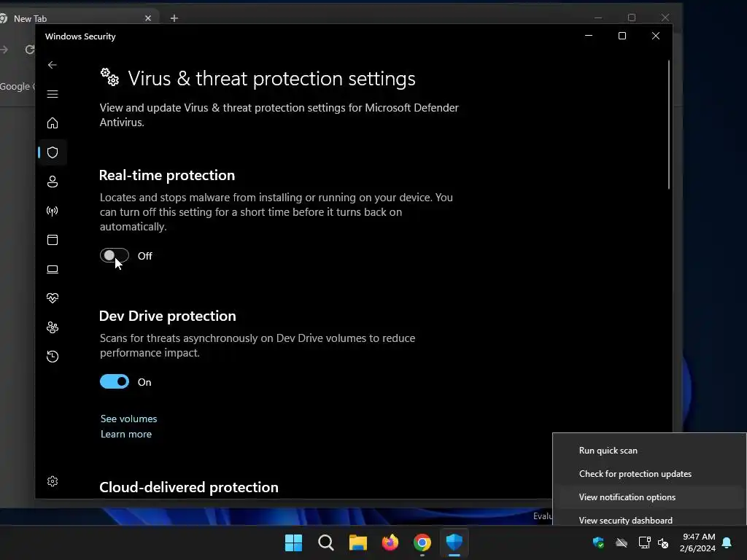The width and height of the screenshot is (747, 560).
Task: Click the Cloud-delivered protection heading
Action: click(x=189, y=487)
